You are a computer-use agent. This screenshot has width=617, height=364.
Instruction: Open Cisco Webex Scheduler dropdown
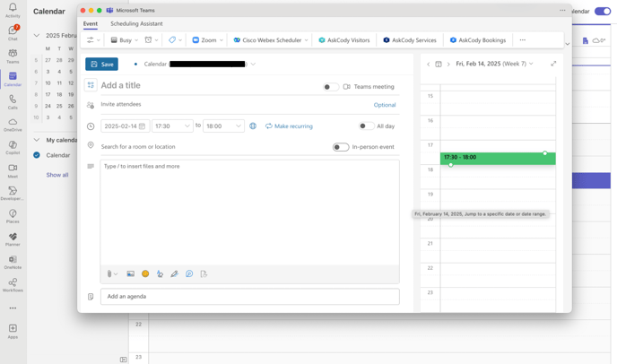270,40
